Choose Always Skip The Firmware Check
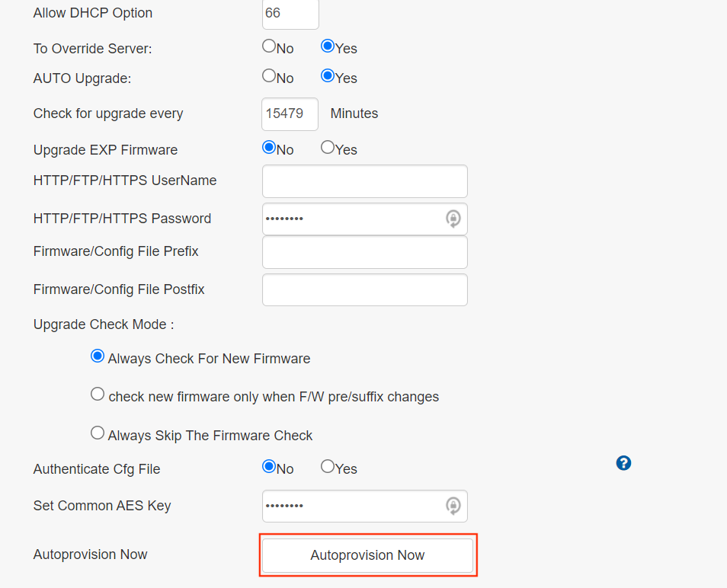 pyautogui.click(x=98, y=433)
